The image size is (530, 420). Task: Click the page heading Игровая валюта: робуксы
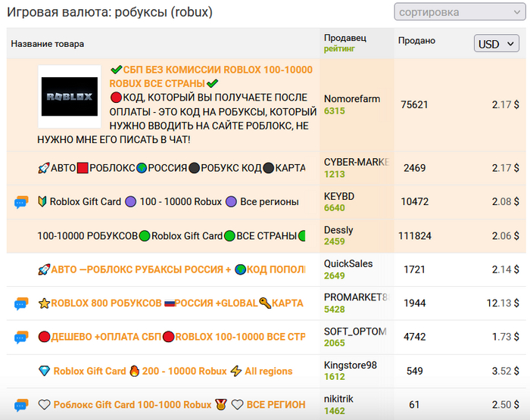point(110,12)
